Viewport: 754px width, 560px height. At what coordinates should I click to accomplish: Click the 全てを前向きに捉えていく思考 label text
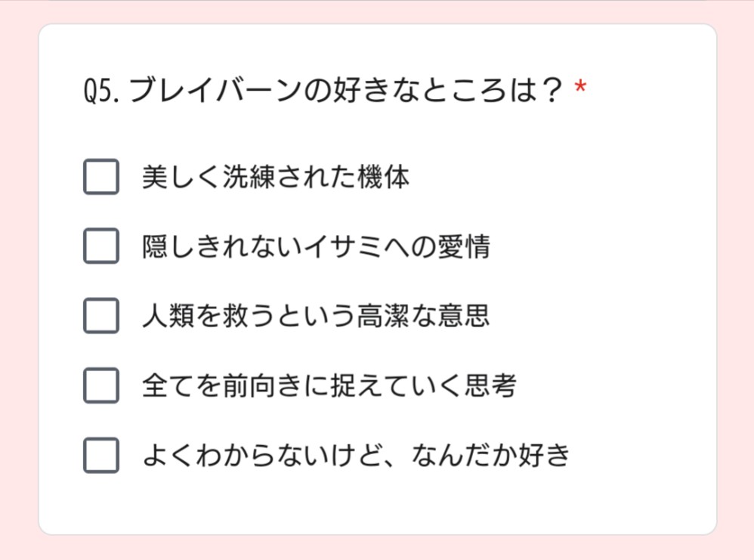(x=329, y=385)
